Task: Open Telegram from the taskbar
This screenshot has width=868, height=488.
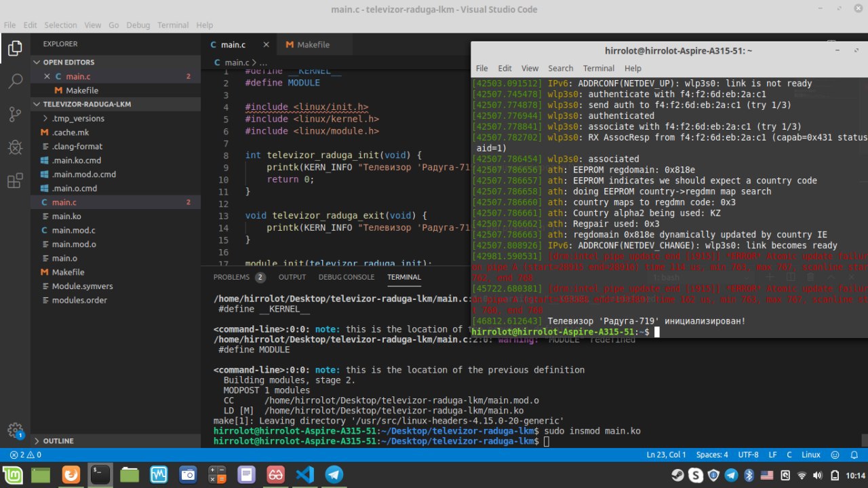Action: 334,474
